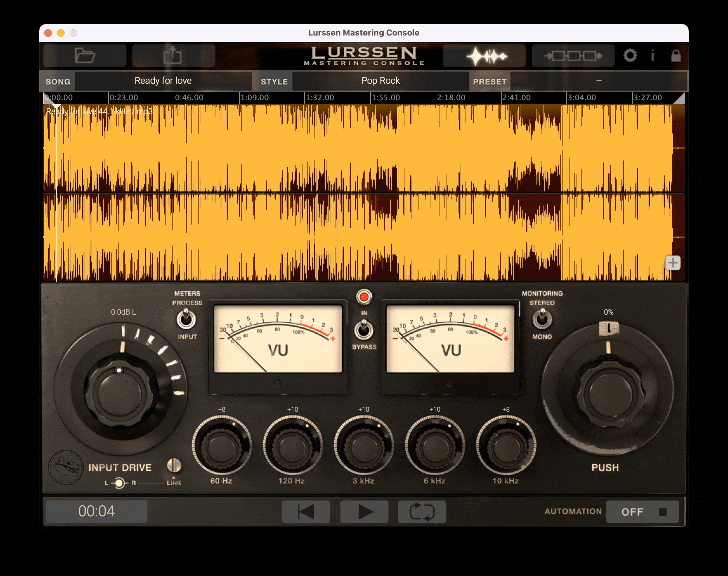Toggle the LINK knob for input drive
The width and height of the screenshot is (728, 576).
click(174, 466)
